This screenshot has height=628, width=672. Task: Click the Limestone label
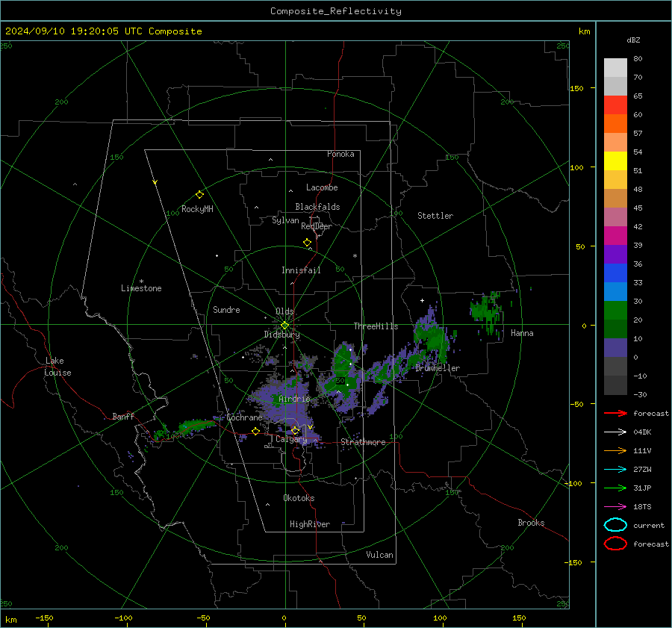141,288
